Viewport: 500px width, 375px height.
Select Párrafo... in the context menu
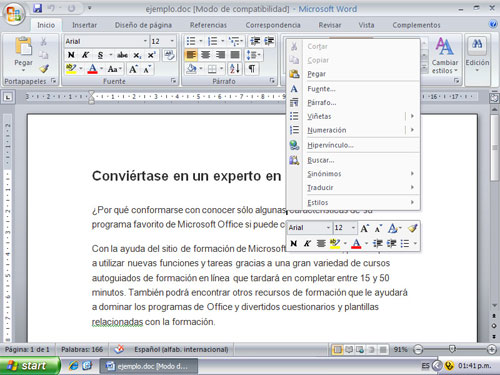pos(353,103)
